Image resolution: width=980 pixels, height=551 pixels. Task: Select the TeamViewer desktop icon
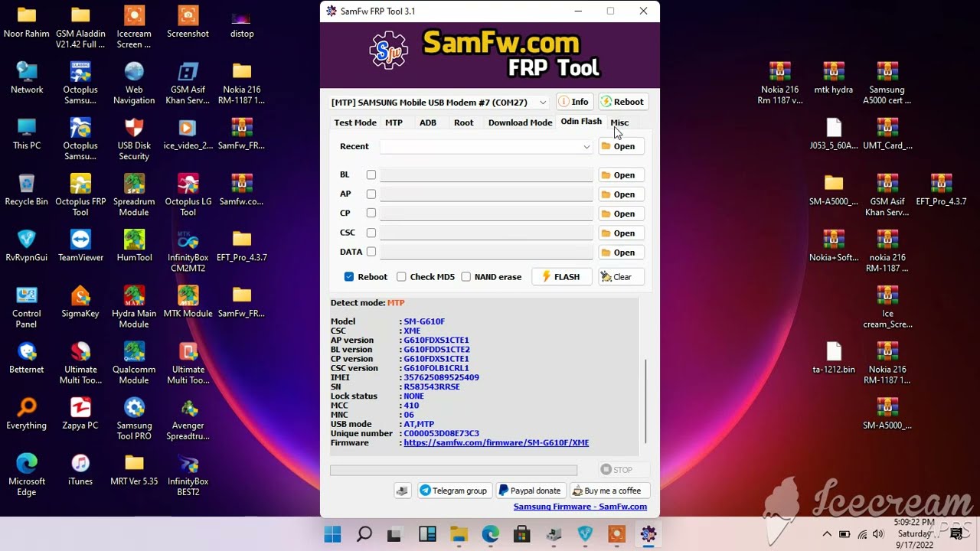pos(80,246)
